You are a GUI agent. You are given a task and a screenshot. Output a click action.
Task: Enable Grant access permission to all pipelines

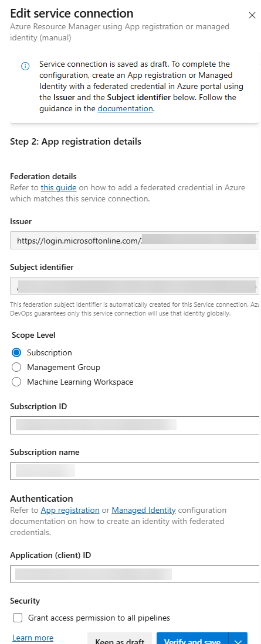[x=18, y=618]
